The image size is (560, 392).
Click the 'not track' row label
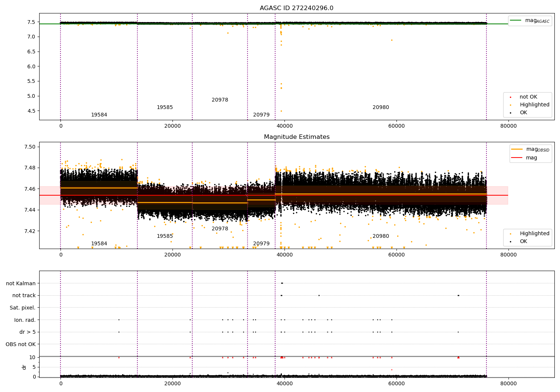point(24,295)
